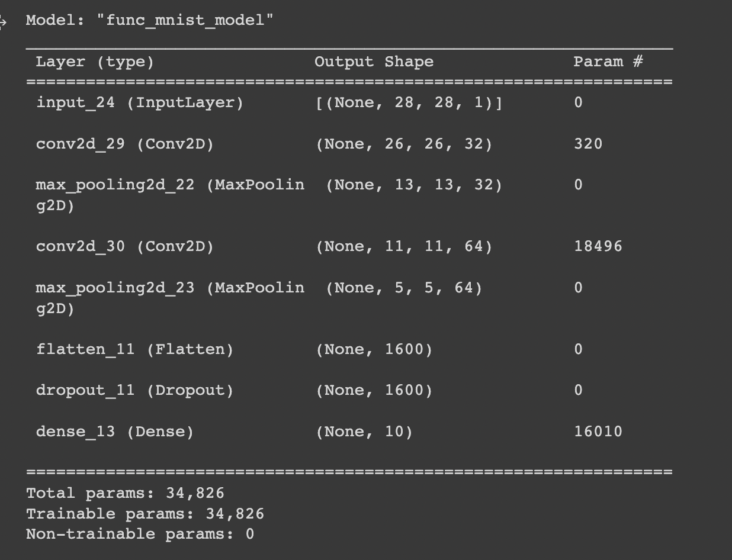Select the conv2d_29 (Conv2D) layer name
Viewport: 732px width, 560px height.
point(125,144)
